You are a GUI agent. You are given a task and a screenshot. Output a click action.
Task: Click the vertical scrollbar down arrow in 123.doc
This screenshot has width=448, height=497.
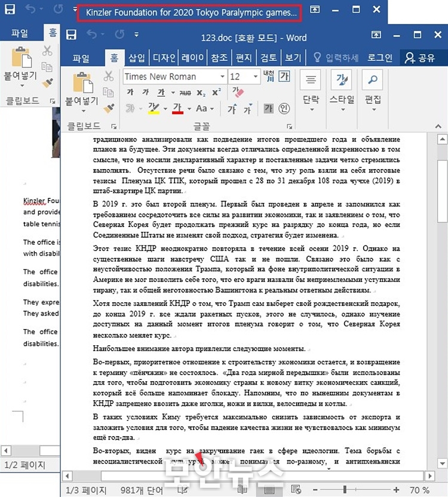442,463
